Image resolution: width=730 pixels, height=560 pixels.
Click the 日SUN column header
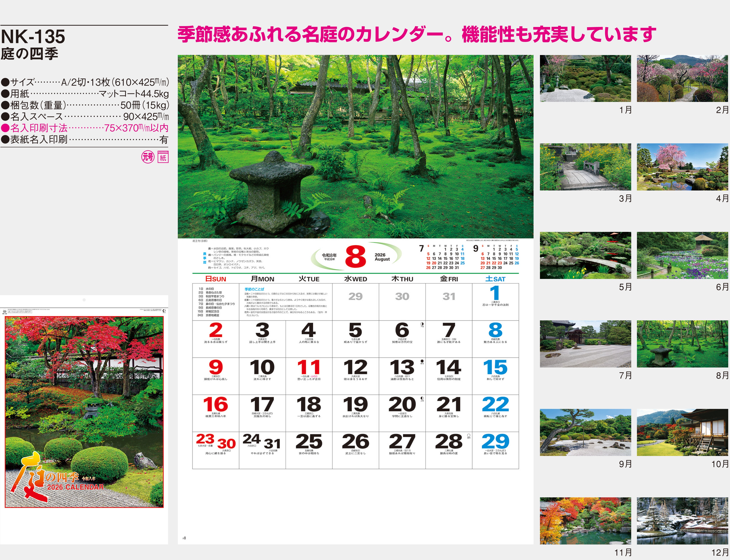215,279
